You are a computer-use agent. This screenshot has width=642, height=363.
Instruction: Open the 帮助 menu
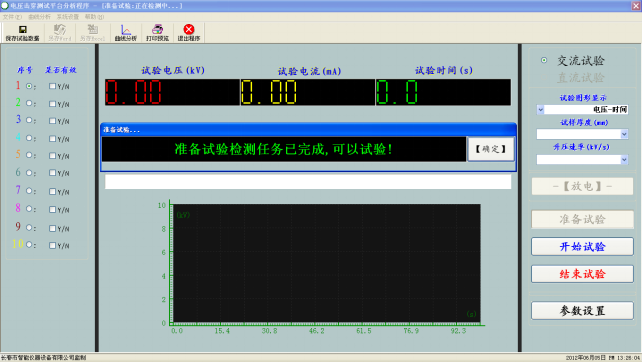pyautogui.click(x=94, y=17)
